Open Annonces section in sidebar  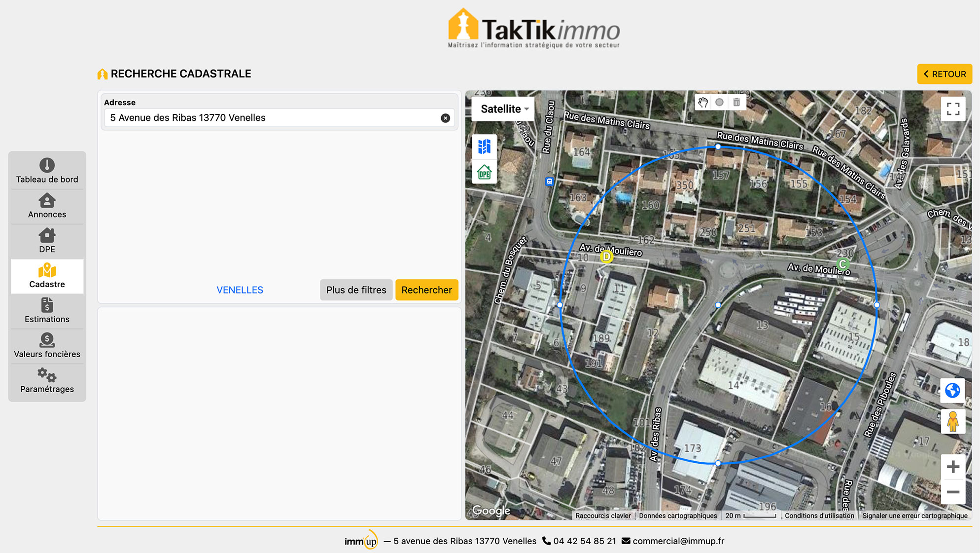coord(47,206)
